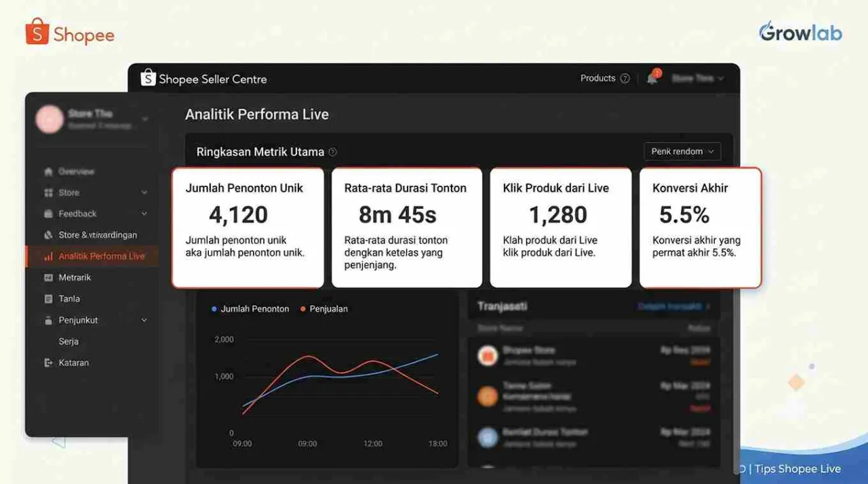Open the notification bell icon
The height and width of the screenshot is (484, 868).
pyautogui.click(x=652, y=77)
